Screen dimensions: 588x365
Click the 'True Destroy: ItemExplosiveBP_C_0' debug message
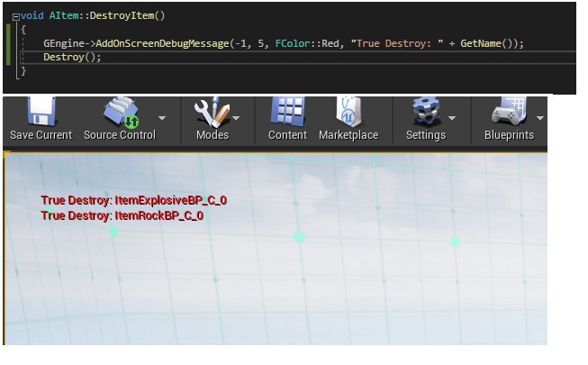tap(134, 200)
